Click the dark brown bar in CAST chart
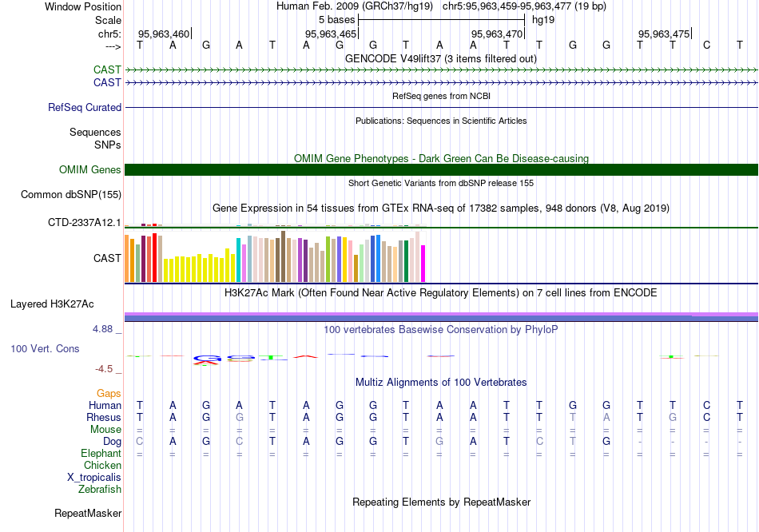The width and height of the screenshot is (759, 532). (x=283, y=256)
